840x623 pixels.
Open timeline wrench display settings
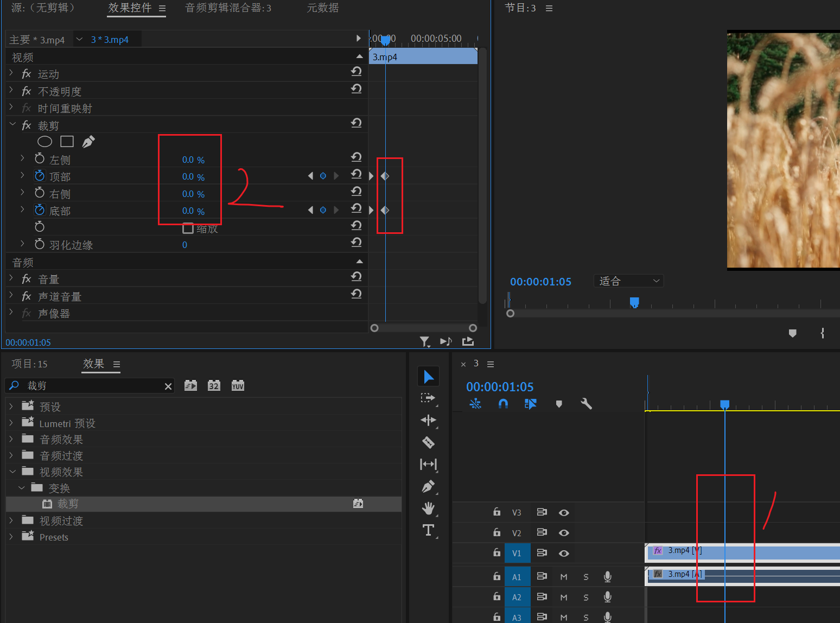click(x=586, y=404)
